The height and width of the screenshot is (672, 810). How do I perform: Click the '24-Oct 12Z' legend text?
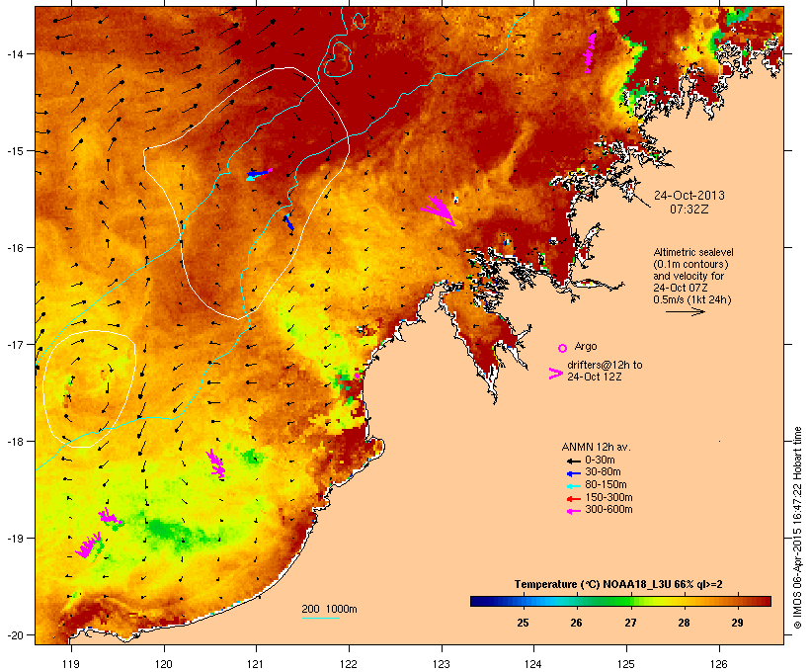(x=594, y=377)
